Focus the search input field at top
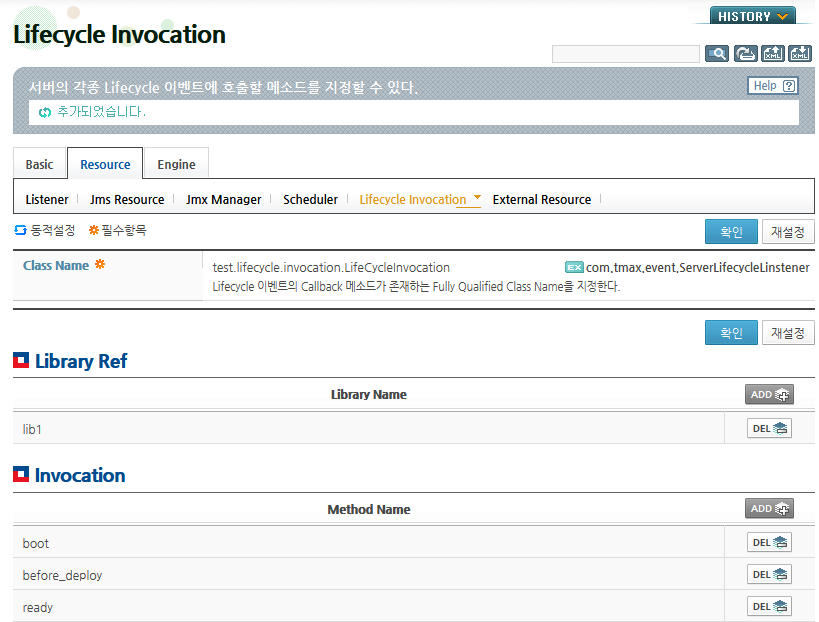Viewport: 819px width, 622px height. 626,54
